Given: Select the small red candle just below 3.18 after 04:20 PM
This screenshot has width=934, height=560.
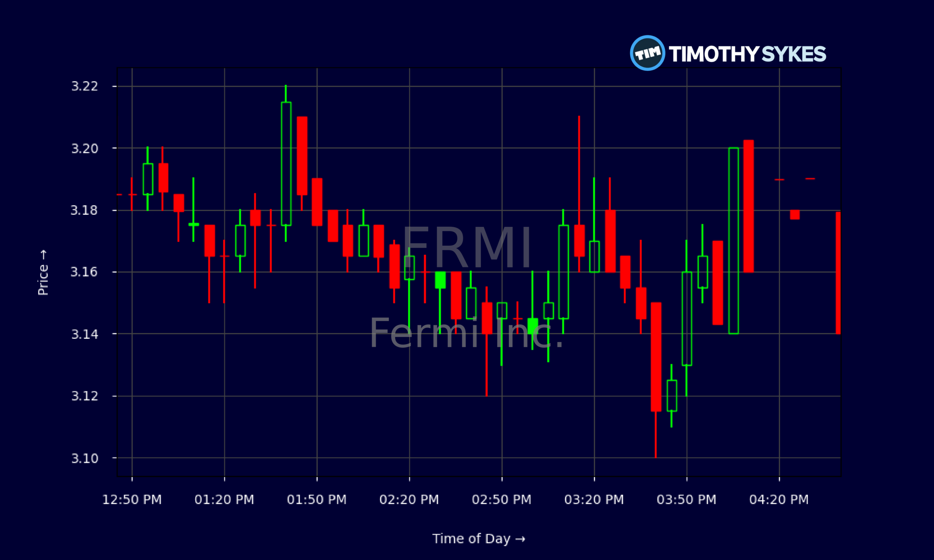Looking at the screenshot, I should [795, 214].
